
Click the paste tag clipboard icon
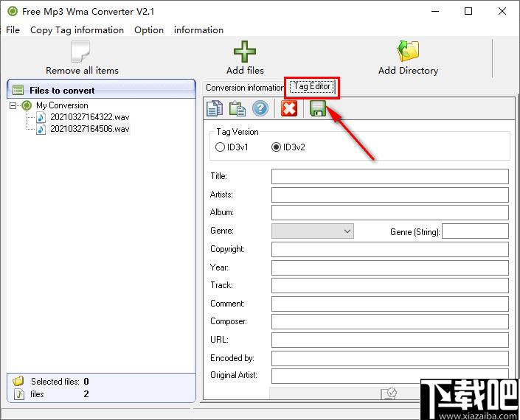tap(237, 109)
